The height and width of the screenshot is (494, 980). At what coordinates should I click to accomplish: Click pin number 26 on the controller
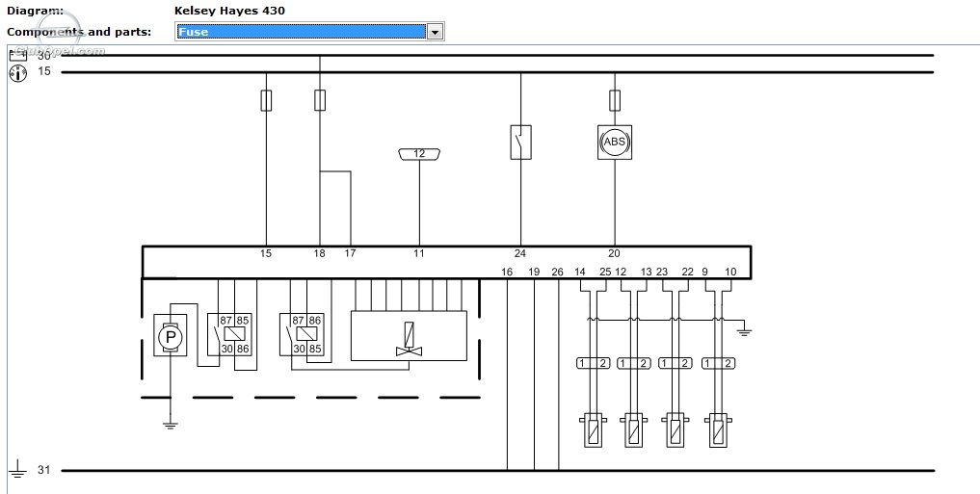558,272
